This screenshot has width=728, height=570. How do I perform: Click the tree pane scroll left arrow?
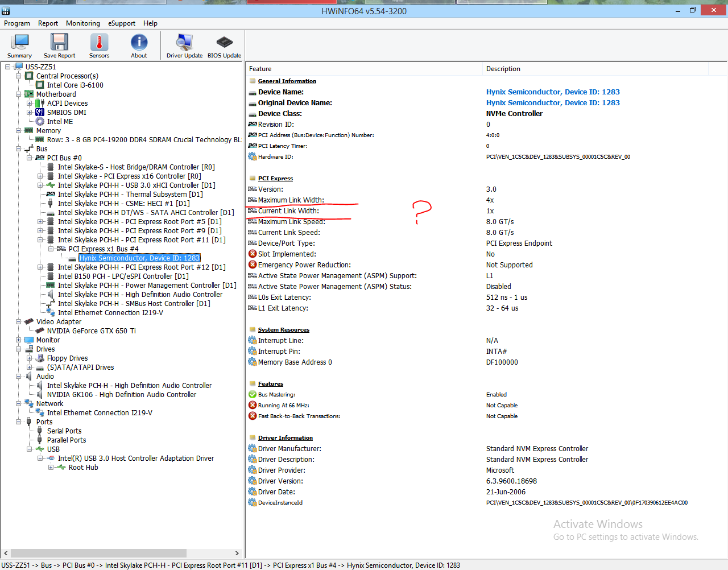[6, 553]
